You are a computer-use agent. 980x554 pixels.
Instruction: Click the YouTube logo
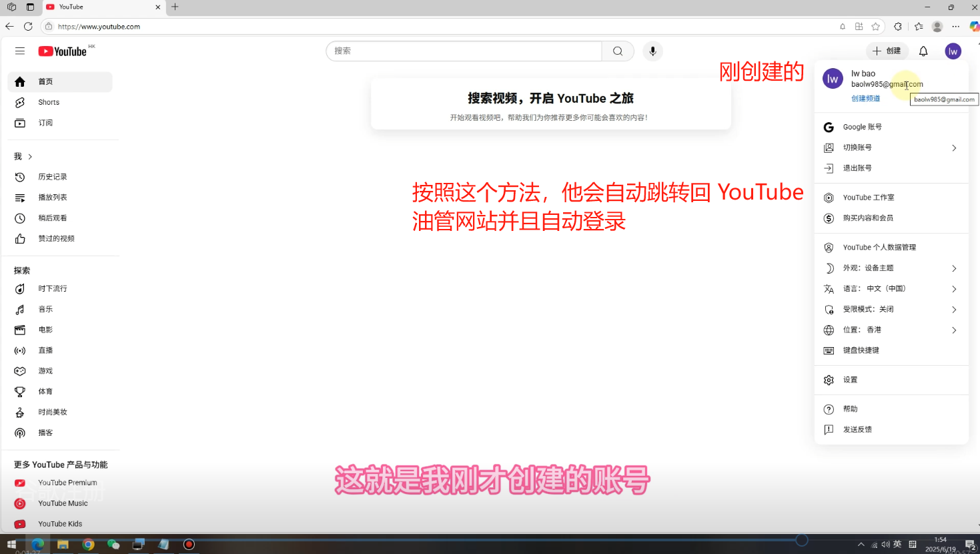point(63,51)
